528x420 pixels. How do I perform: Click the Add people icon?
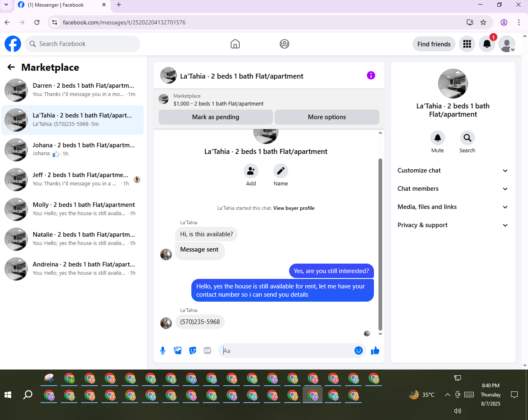pyautogui.click(x=251, y=171)
